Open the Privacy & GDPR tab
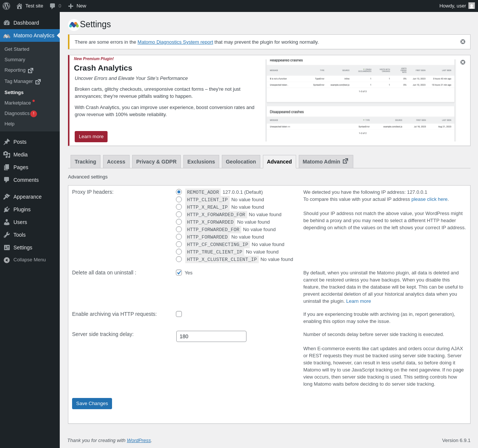This screenshot has width=478, height=448. tap(156, 162)
